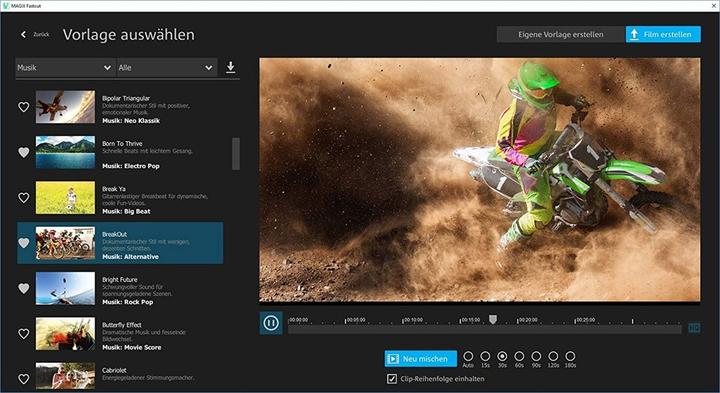720x393 pixels.
Task: Click Film erstellen button
Action: coord(663,34)
